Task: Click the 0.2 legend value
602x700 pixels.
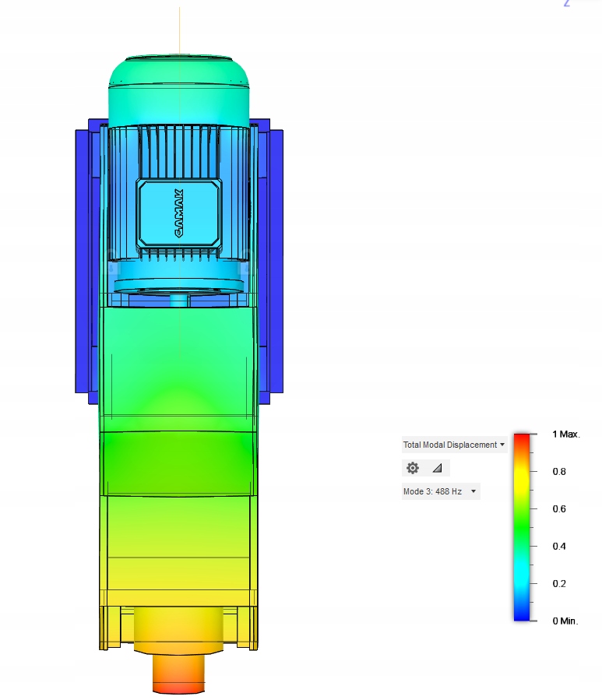Action: click(559, 584)
